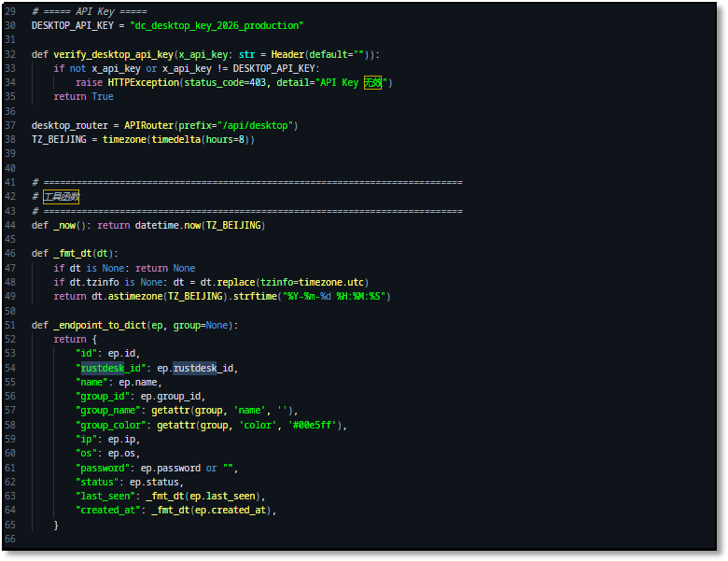Click the DESKTOP_API_KEY variable name

pyautogui.click(x=73, y=25)
